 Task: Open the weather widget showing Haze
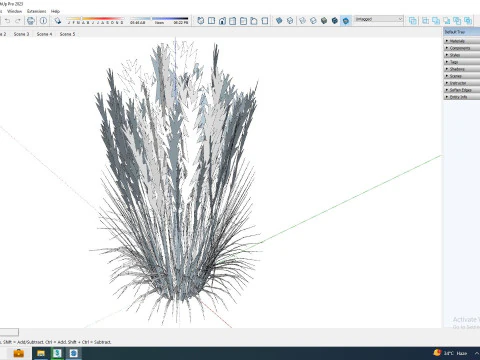point(450,353)
